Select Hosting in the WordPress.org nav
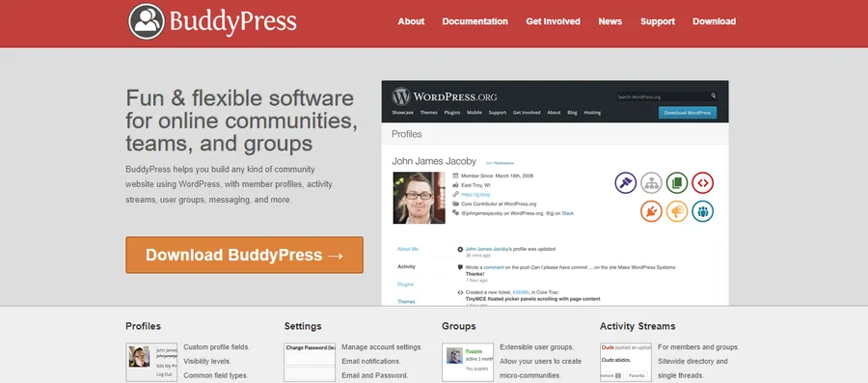The image size is (868, 383). [592, 113]
